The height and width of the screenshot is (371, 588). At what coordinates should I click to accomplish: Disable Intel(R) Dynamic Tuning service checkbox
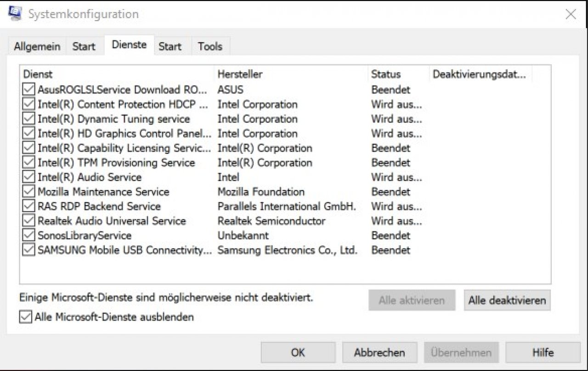(x=28, y=119)
